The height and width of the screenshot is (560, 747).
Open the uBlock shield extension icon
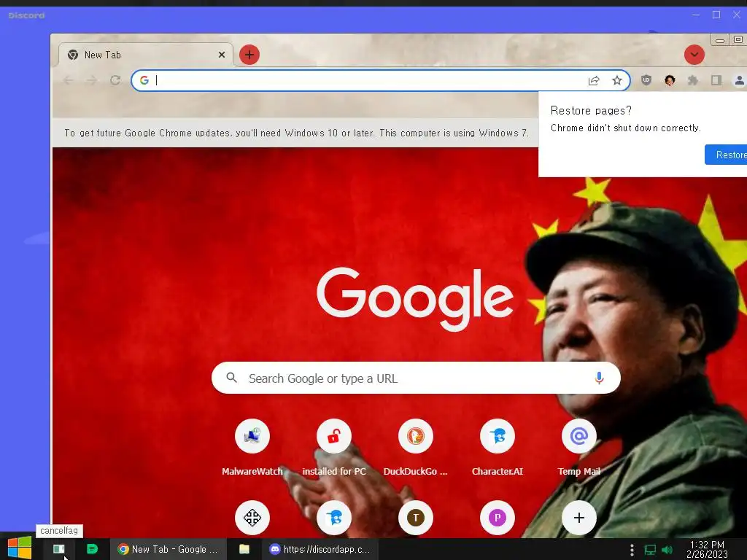[x=646, y=80]
